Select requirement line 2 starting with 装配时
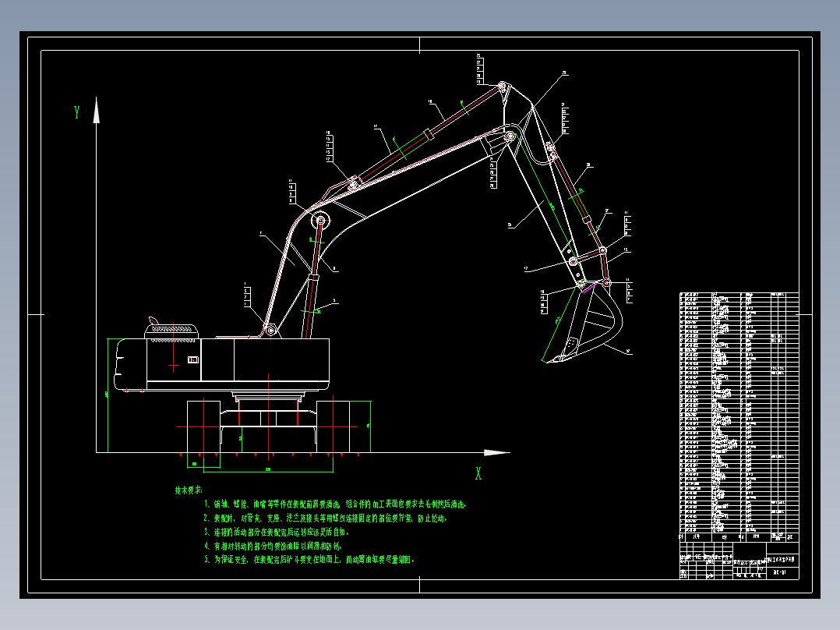Image resolution: width=840 pixels, height=630 pixels. [325, 519]
